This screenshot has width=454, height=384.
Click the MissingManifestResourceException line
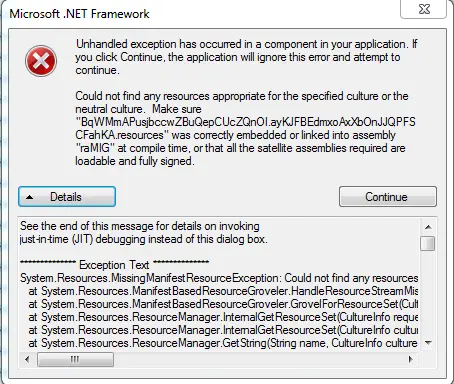(x=219, y=278)
